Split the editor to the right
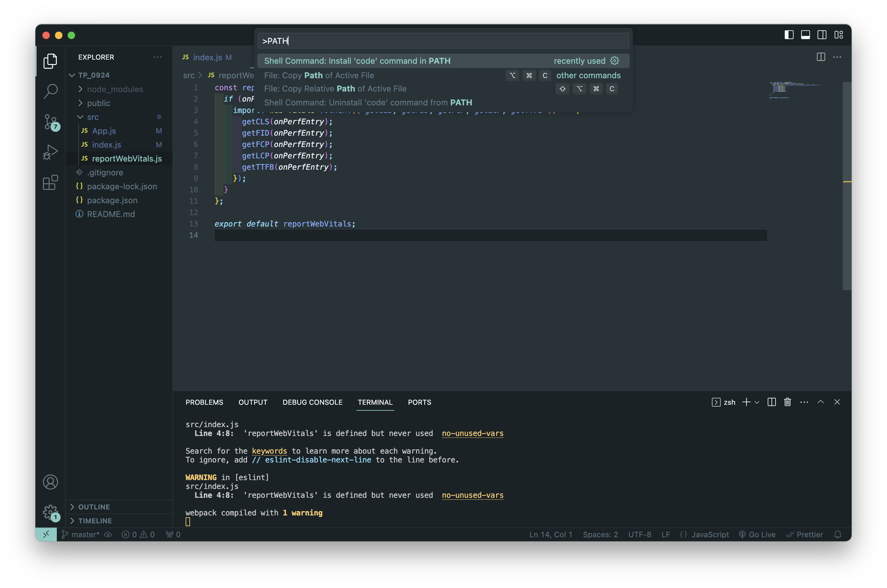This screenshot has height=588, width=887. [x=821, y=57]
